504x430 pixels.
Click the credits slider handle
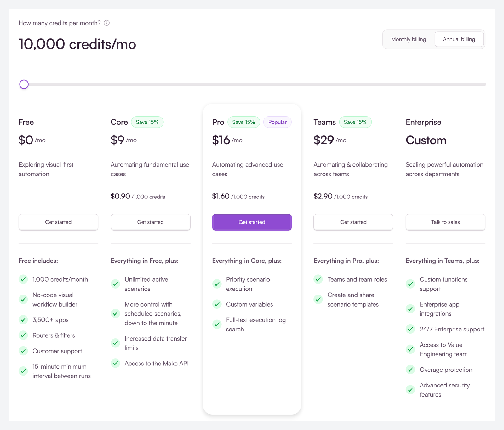24,84
